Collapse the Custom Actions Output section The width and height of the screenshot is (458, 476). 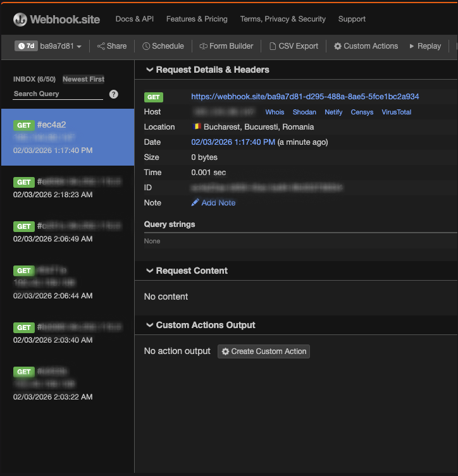click(201, 325)
